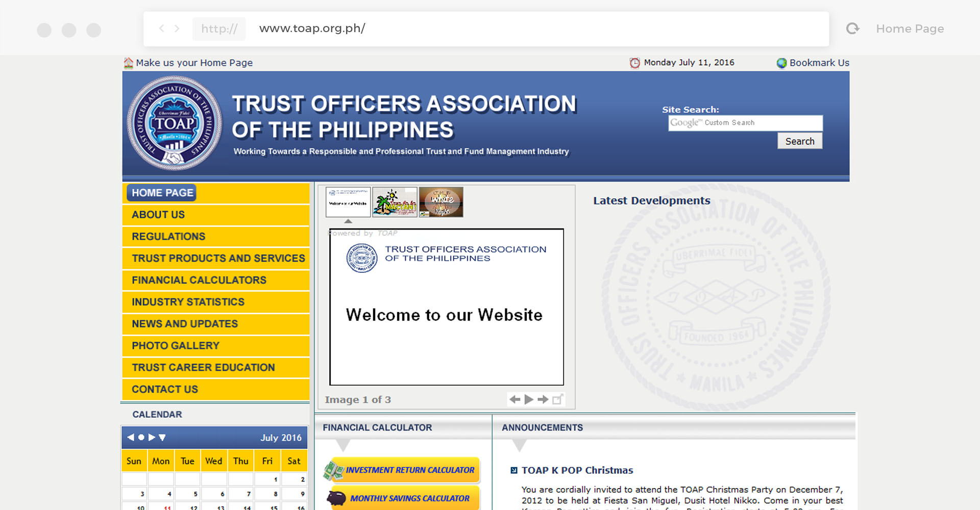Click the Wed column header in calendar
The image size is (980, 510).
(214, 461)
